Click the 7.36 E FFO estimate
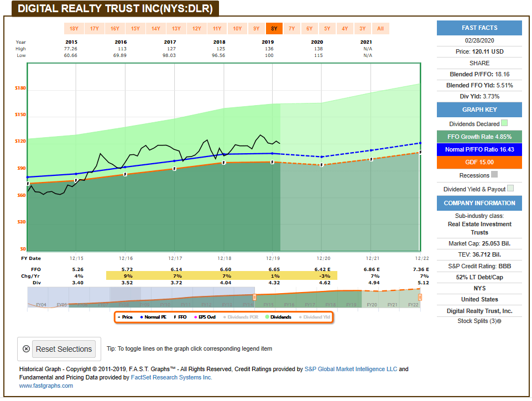The height and width of the screenshot is (401, 532). pyautogui.click(x=421, y=269)
